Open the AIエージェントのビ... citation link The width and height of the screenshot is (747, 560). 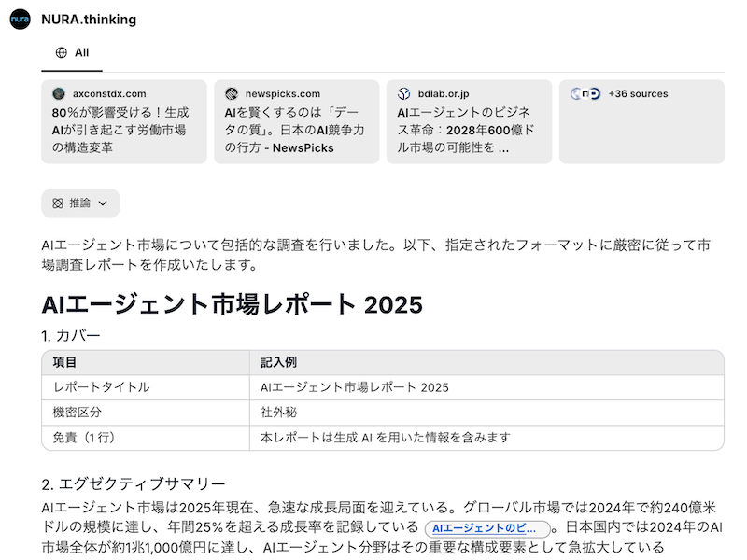click(487, 528)
